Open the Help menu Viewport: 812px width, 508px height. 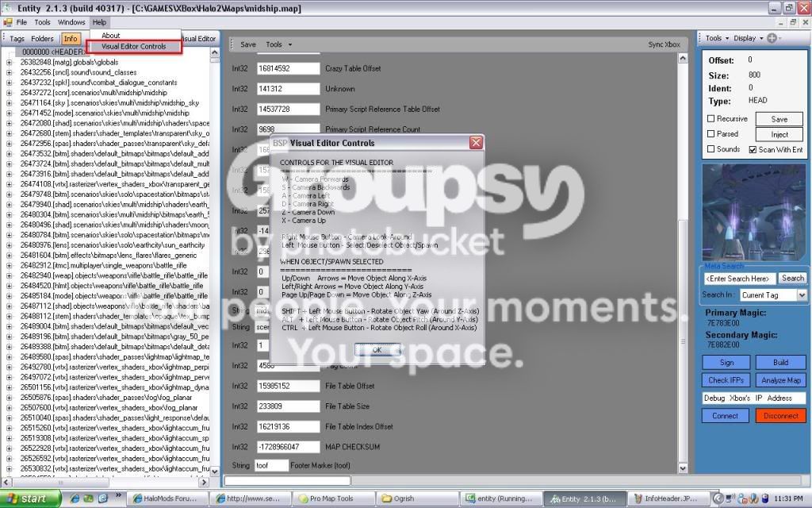pyautogui.click(x=99, y=22)
